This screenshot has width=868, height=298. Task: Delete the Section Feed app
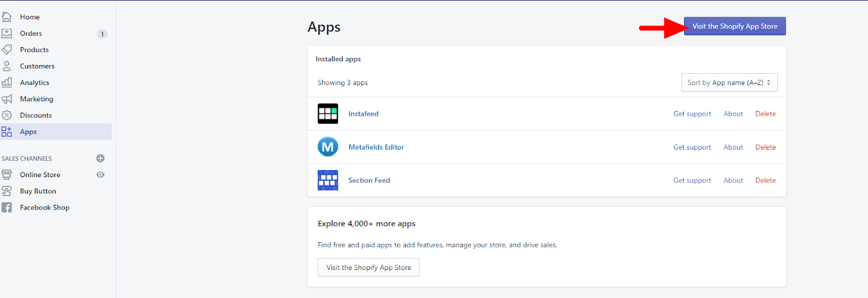765,180
